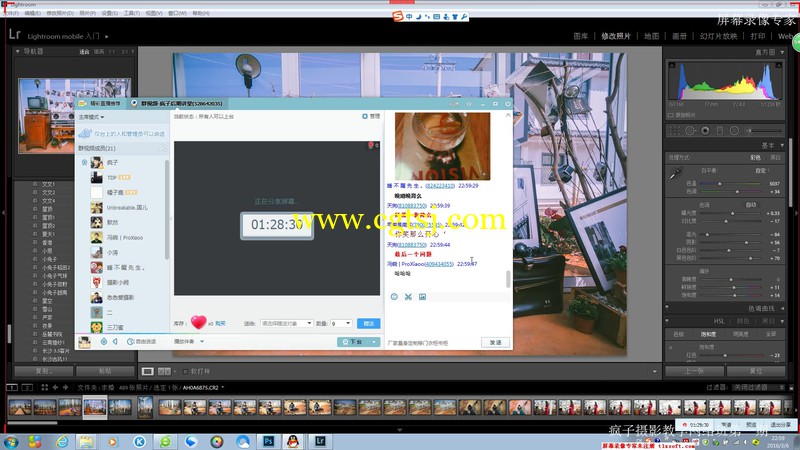This screenshot has width=800, height=450.
Task: Select before/after YY view in toolbar
Action: pos(164,371)
